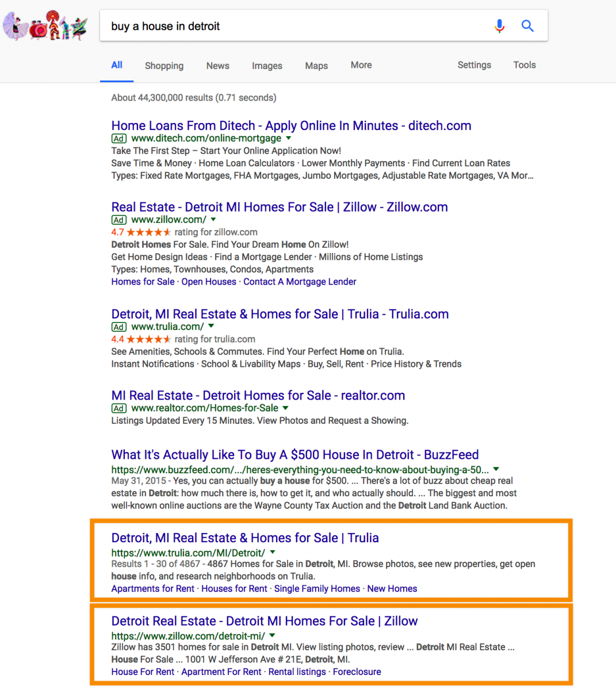Click New Homes sitelink
Image resolution: width=616 pixels, height=690 pixels.
click(x=392, y=589)
